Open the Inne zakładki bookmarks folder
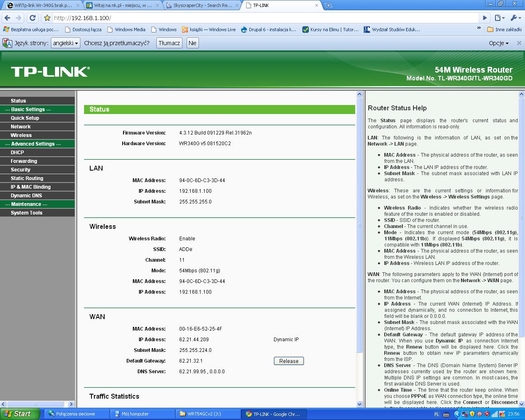Image resolution: width=525 pixels, height=420 pixels. coord(504,30)
